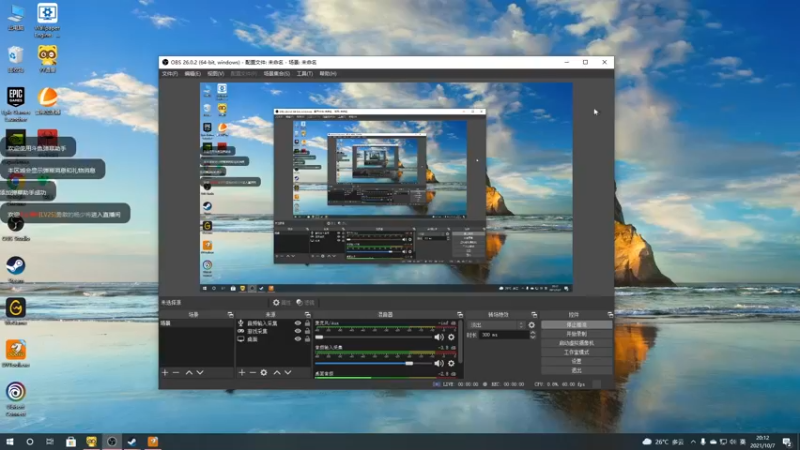Move scene down in the scenes list

tap(200, 373)
